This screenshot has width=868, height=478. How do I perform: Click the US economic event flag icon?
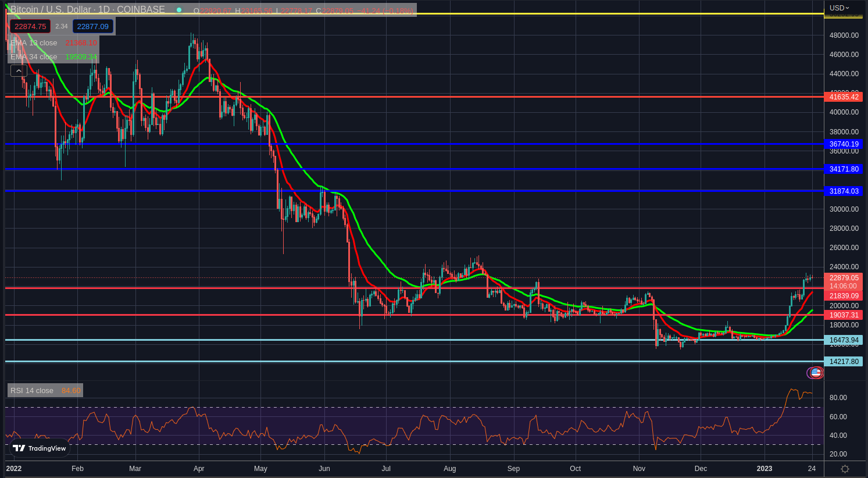pos(816,373)
